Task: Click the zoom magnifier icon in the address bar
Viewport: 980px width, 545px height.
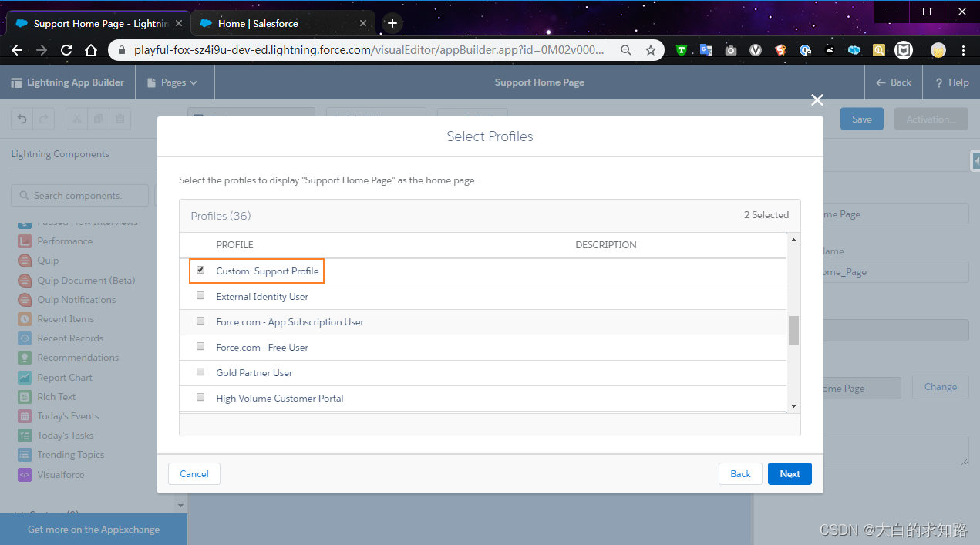Action: point(626,50)
